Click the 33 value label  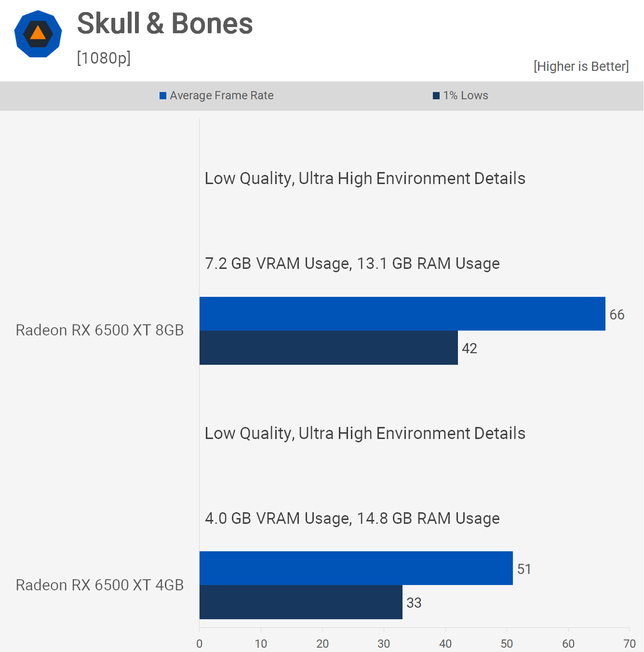(414, 603)
